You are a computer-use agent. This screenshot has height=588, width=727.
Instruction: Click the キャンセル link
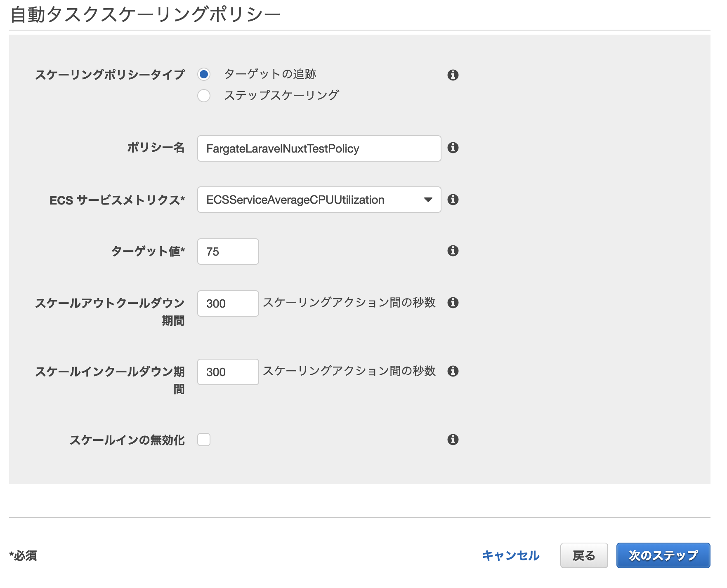click(510, 555)
